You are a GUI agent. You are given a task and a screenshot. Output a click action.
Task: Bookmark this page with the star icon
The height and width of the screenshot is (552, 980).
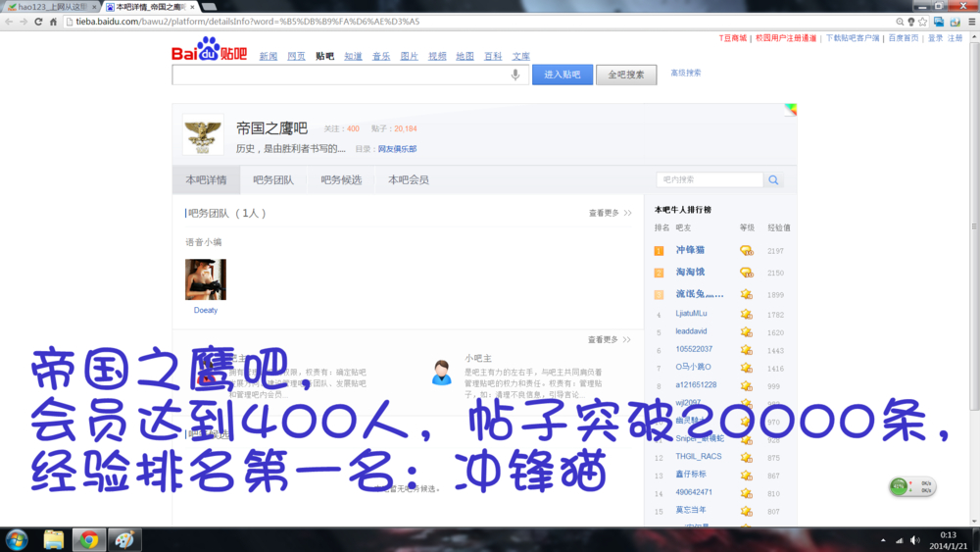[922, 22]
